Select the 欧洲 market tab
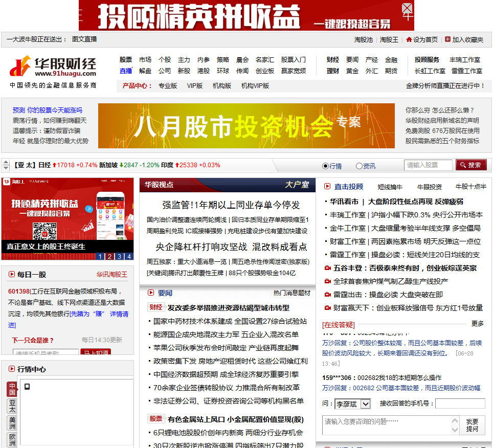 [x=12, y=440]
